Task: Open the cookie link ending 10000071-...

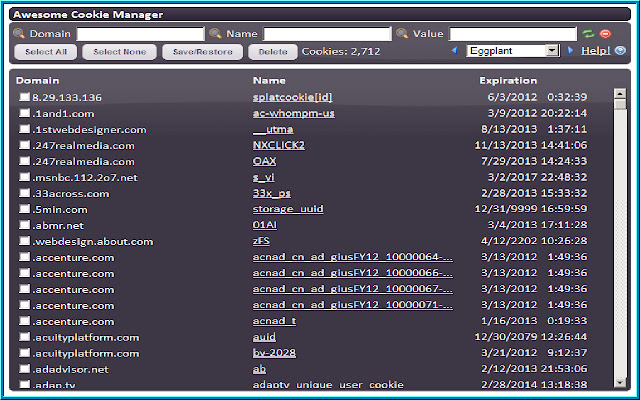Action: pyautogui.click(x=353, y=305)
